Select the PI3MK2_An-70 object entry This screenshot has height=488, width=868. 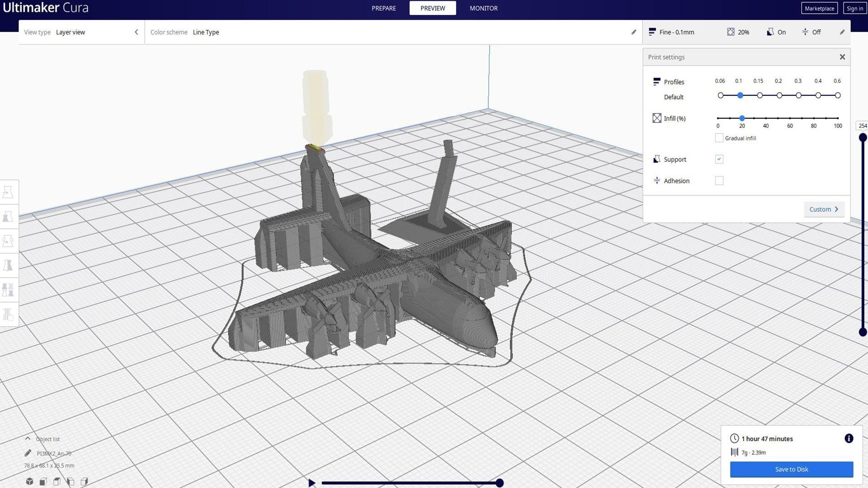tap(54, 453)
